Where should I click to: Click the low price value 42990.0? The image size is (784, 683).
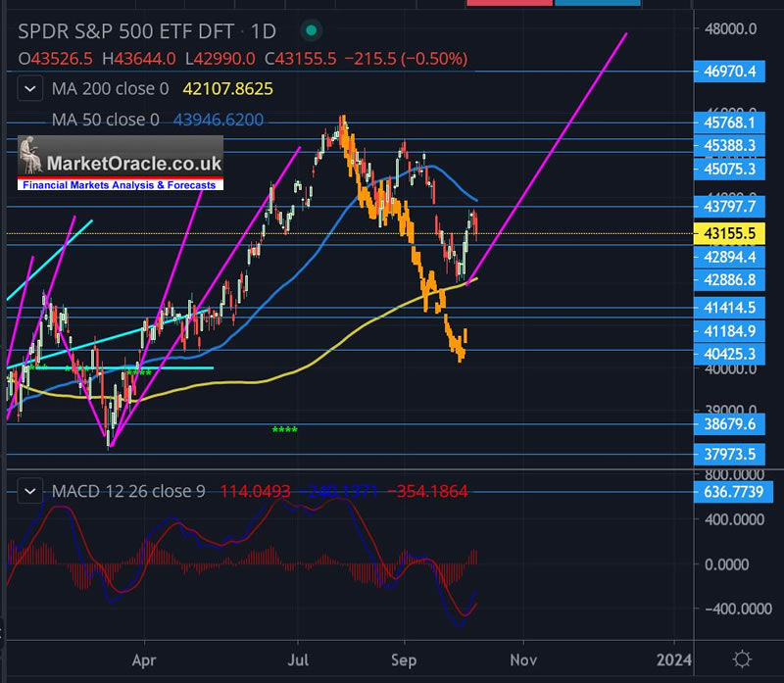(x=224, y=59)
